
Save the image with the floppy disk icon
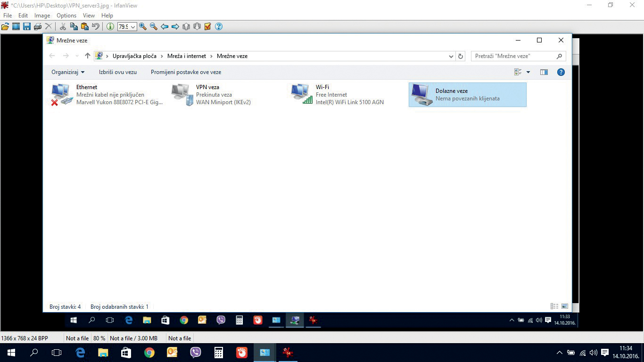coord(27,27)
